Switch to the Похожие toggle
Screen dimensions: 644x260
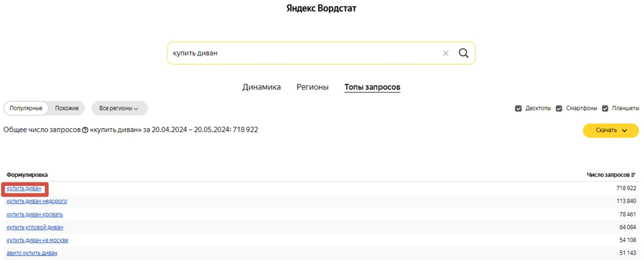(x=67, y=108)
